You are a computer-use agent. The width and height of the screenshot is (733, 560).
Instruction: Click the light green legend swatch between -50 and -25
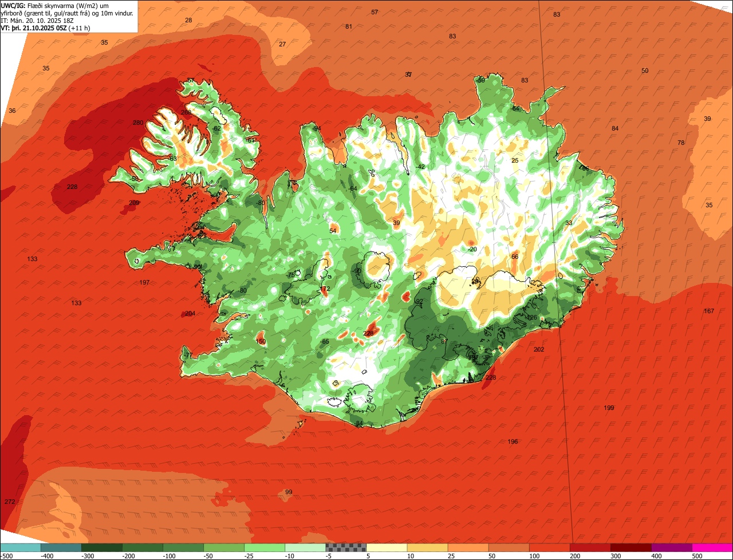click(224, 547)
